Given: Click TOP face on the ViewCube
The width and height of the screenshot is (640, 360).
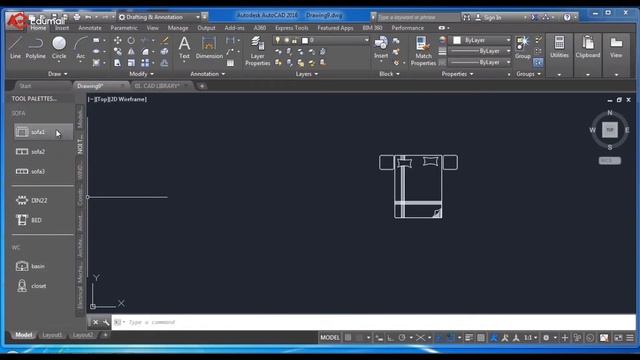Looking at the screenshot, I should coord(610,130).
